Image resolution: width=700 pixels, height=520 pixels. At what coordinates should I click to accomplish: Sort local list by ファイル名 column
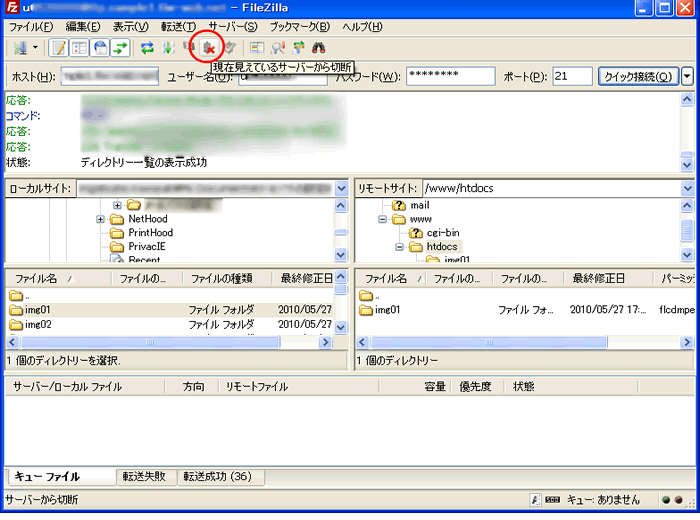[x=59, y=279]
